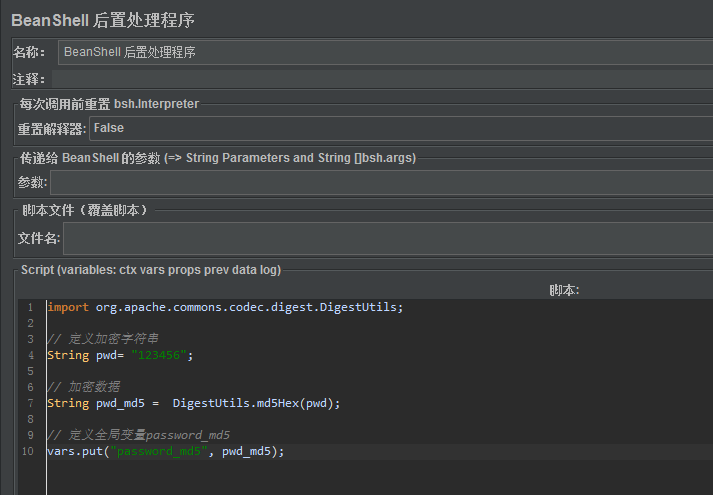
Task: Open the 重置解释器 False combo box
Action: pyautogui.click(x=401, y=128)
